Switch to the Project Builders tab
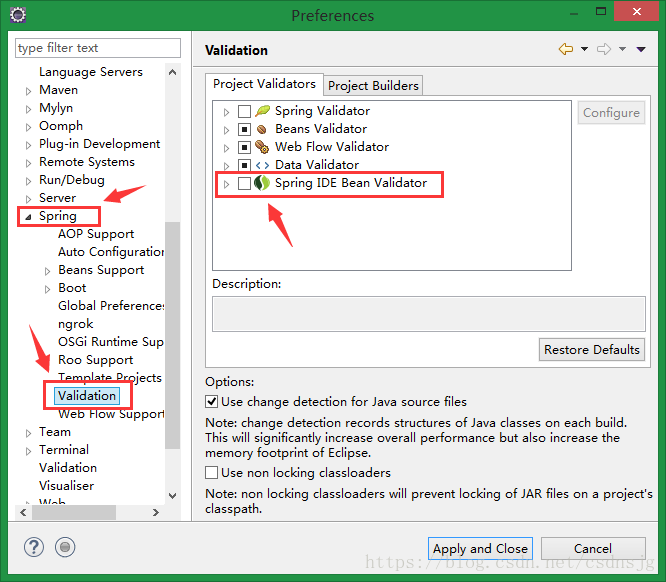Screen dimensions: 666x582 click(373, 86)
